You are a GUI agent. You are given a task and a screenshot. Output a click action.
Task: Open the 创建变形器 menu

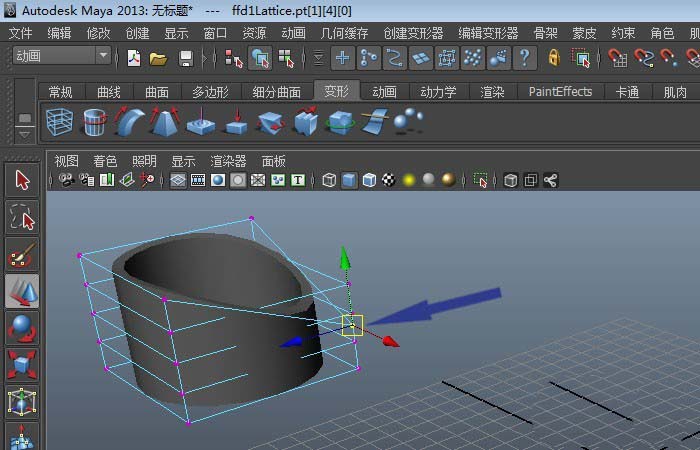point(413,33)
